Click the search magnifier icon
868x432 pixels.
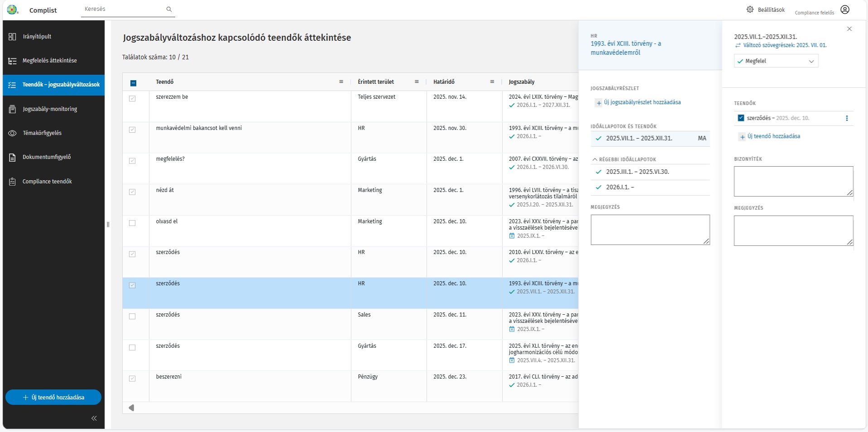coord(169,9)
